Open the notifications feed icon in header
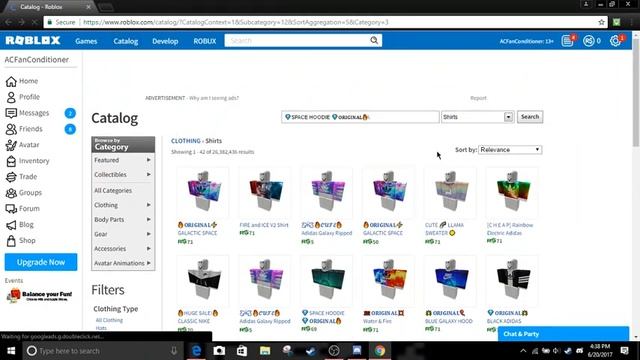 tap(567, 41)
